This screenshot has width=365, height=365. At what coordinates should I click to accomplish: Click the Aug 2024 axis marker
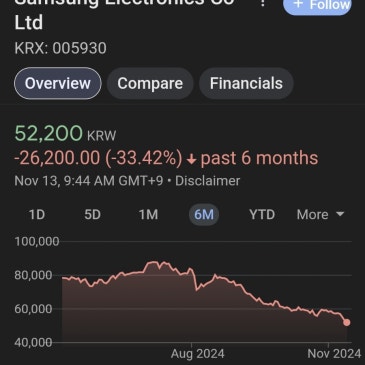(x=197, y=354)
